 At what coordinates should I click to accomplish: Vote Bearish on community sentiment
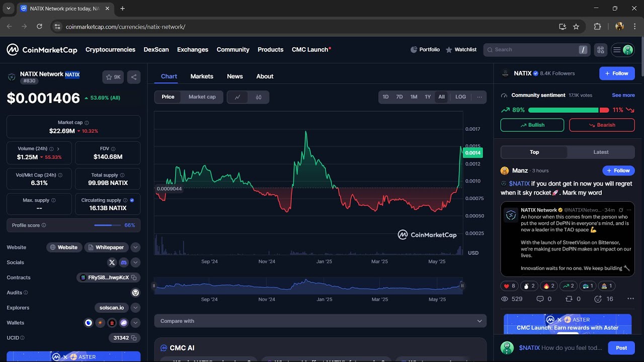[602, 125]
